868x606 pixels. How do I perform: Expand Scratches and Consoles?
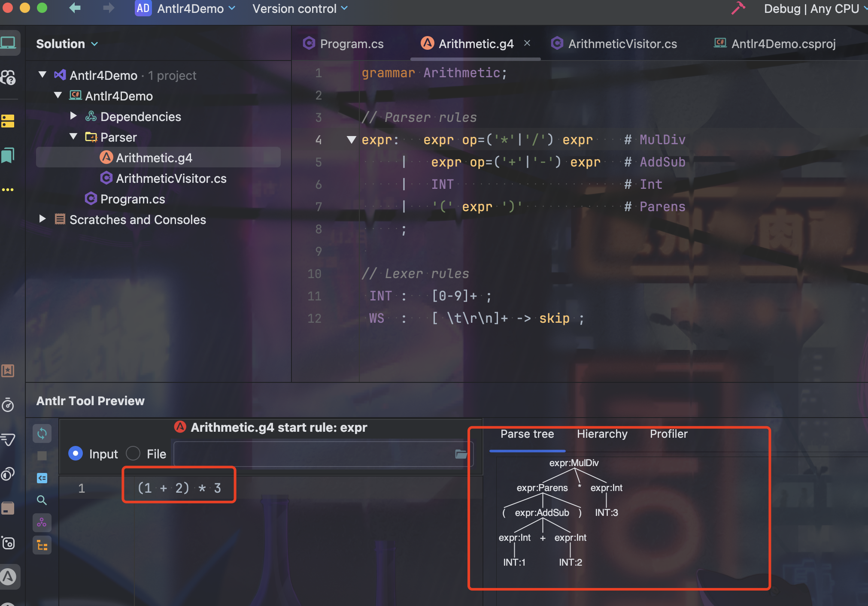pyautogui.click(x=42, y=219)
